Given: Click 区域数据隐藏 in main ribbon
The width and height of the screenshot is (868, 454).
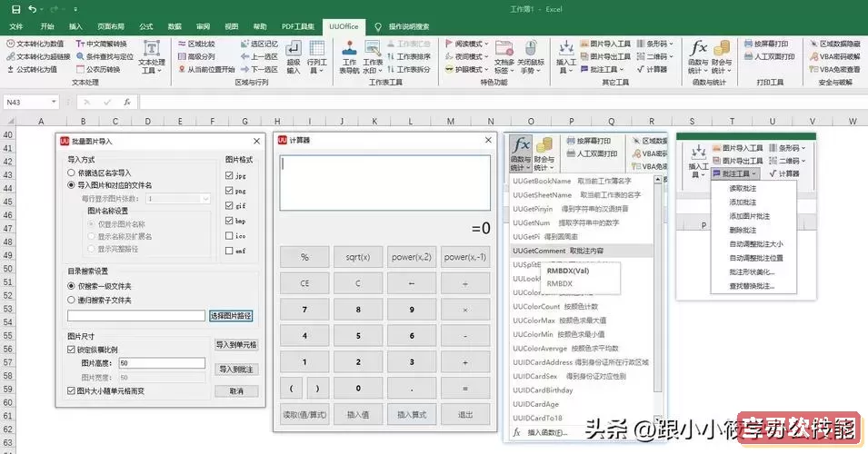Looking at the screenshot, I should point(834,44).
